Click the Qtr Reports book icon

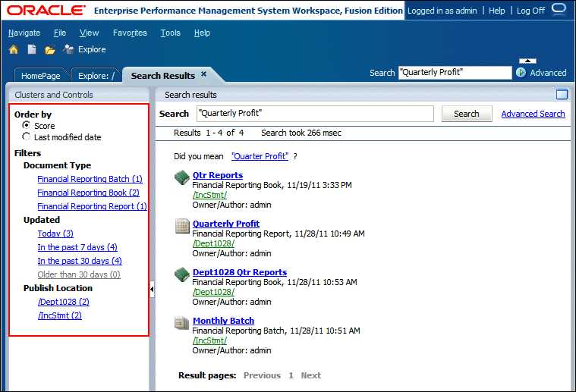pyautogui.click(x=182, y=177)
